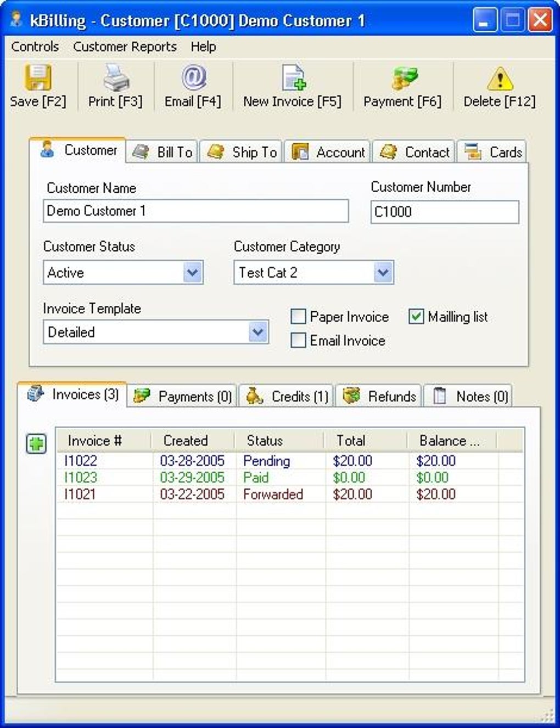Select invoice I1021 row
The width and height of the screenshot is (560, 728).
coord(290,494)
